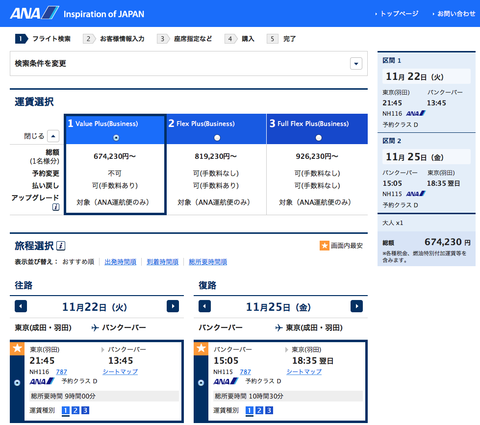480x425 pixels.
Task: Click the summary total 674,230 円
Action: point(447,242)
